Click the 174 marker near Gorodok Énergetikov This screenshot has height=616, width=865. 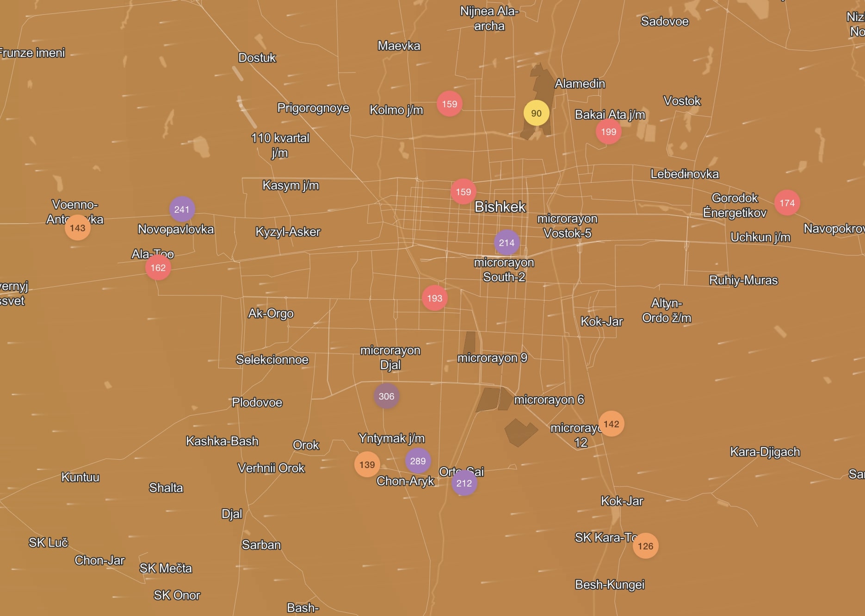[787, 203]
